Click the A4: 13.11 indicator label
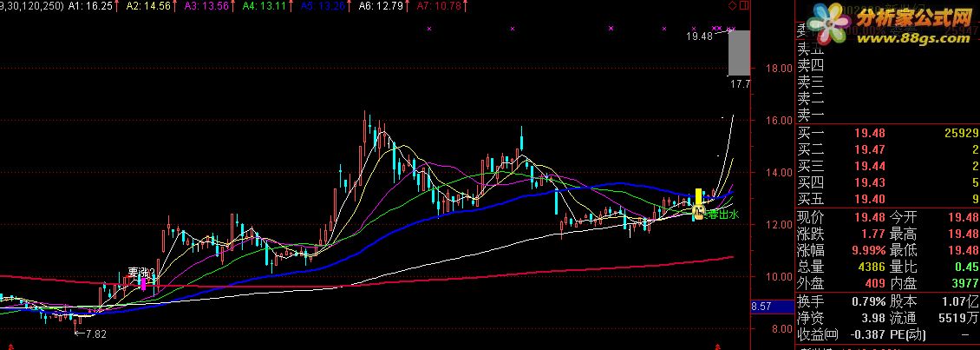The height and width of the screenshot is (350, 980). click(x=265, y=5)
